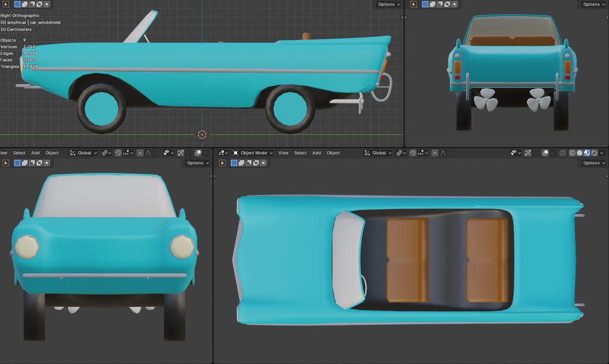Screen dimensions: 609x364
Task: Choose extend-selection mode in side-view viewport header
Action: tap(24, 4)
